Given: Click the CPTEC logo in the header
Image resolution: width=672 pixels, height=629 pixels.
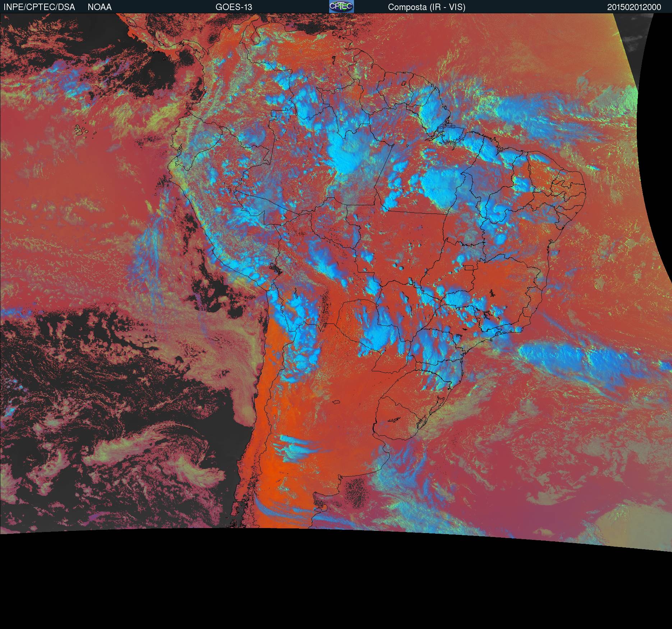Looking at the screenshot, I should (341, 6).
